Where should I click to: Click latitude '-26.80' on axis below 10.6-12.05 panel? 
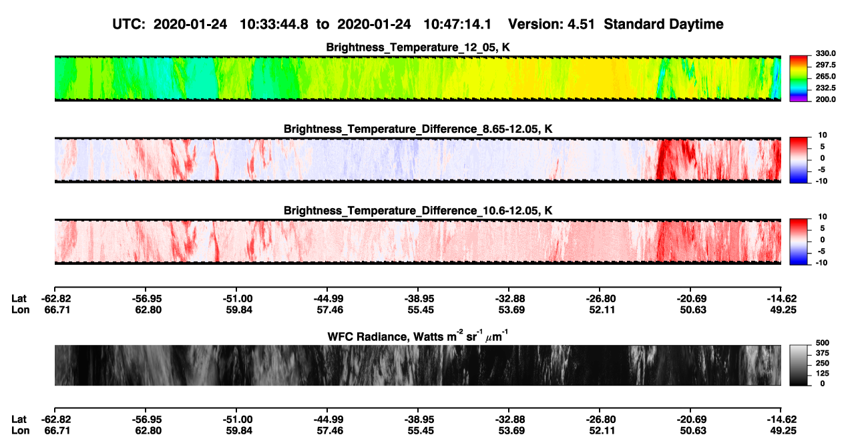point(600,298)
